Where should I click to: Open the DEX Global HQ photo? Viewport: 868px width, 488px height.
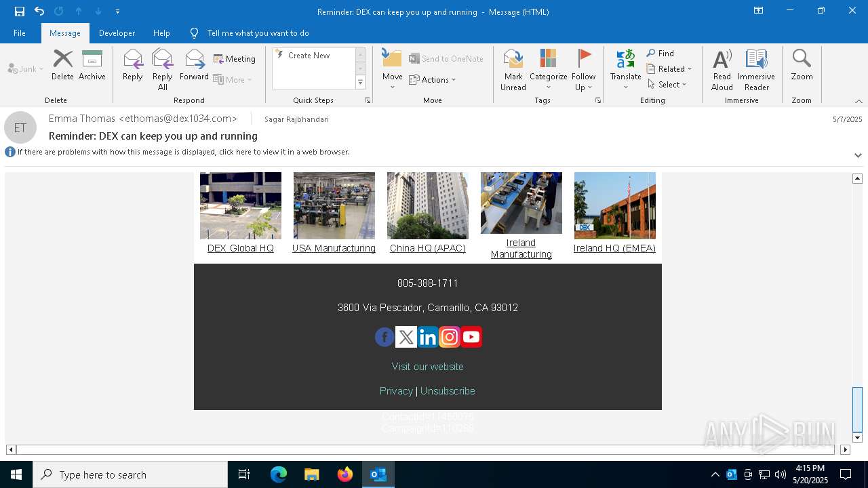241,205
